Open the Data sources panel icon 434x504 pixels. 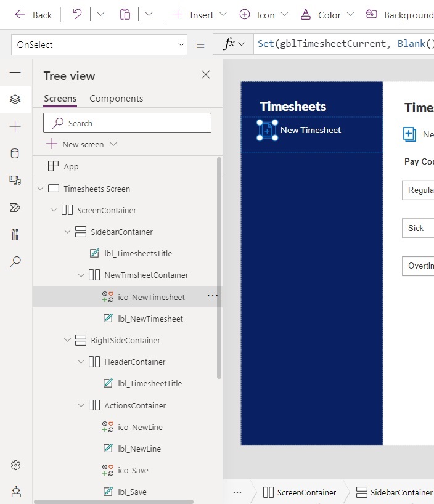point(15,153)
